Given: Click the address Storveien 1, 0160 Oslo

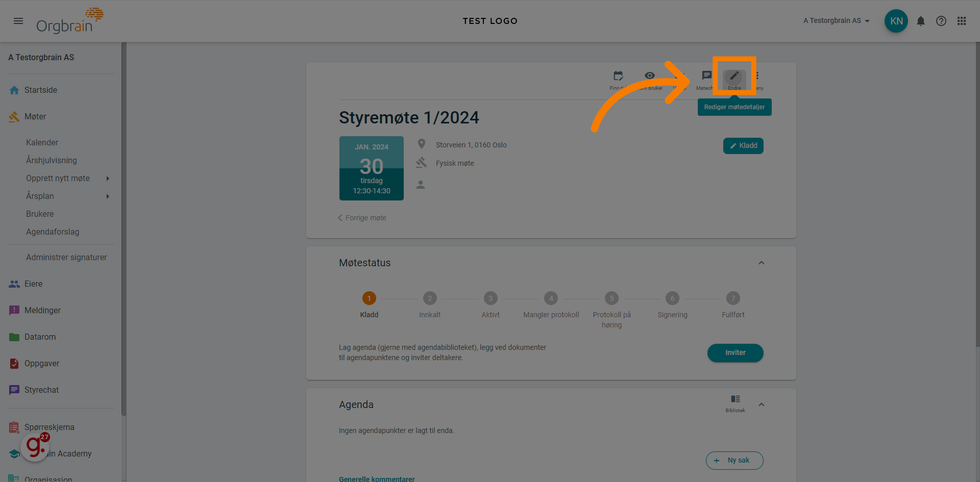Looking at the screenshot, I should [x=471, y=145].
